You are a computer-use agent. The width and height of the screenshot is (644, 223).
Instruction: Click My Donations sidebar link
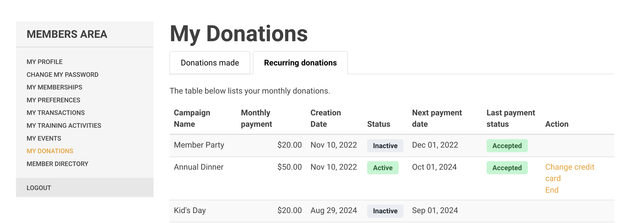tap(50, 151)
